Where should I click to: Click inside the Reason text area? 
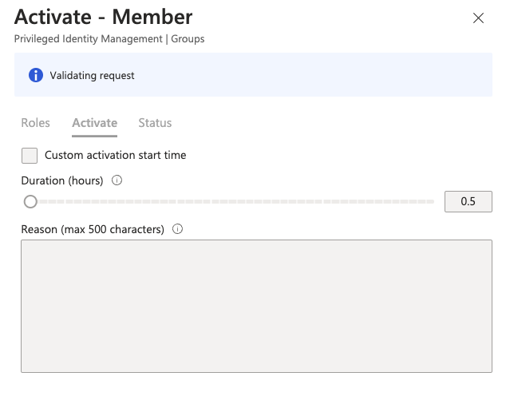(x=256, y=306)
